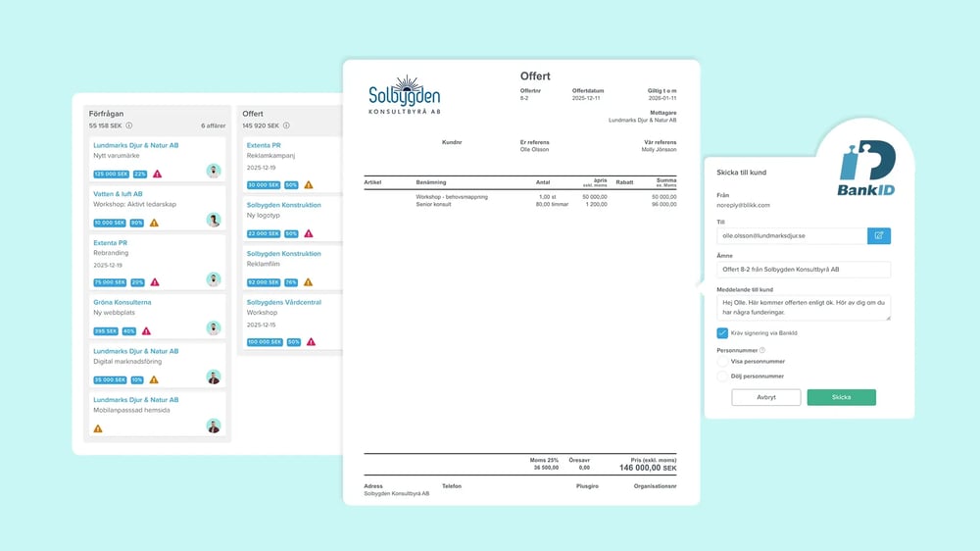
Task: Click the '6 affärer' count text
Action: pos(213,125)
